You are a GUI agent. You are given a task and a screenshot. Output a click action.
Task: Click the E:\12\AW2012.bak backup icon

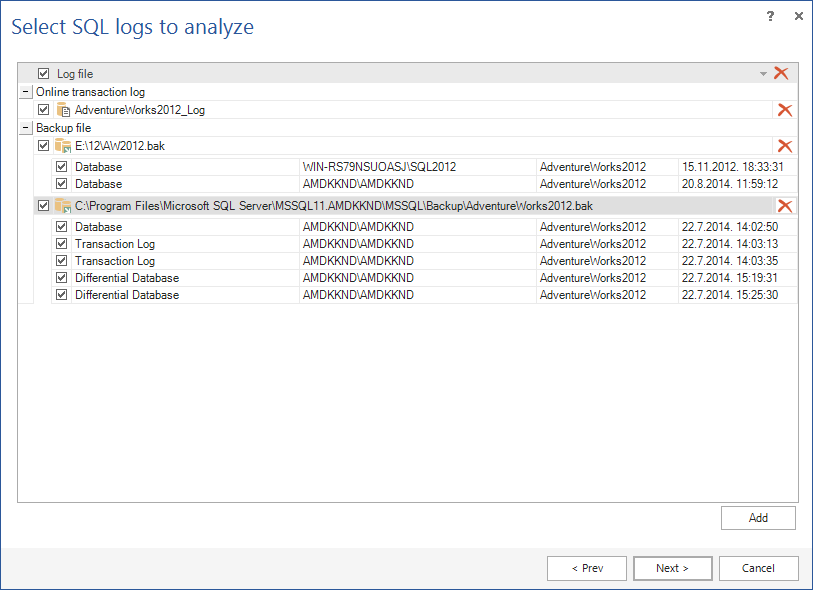[x=63, y=146]
